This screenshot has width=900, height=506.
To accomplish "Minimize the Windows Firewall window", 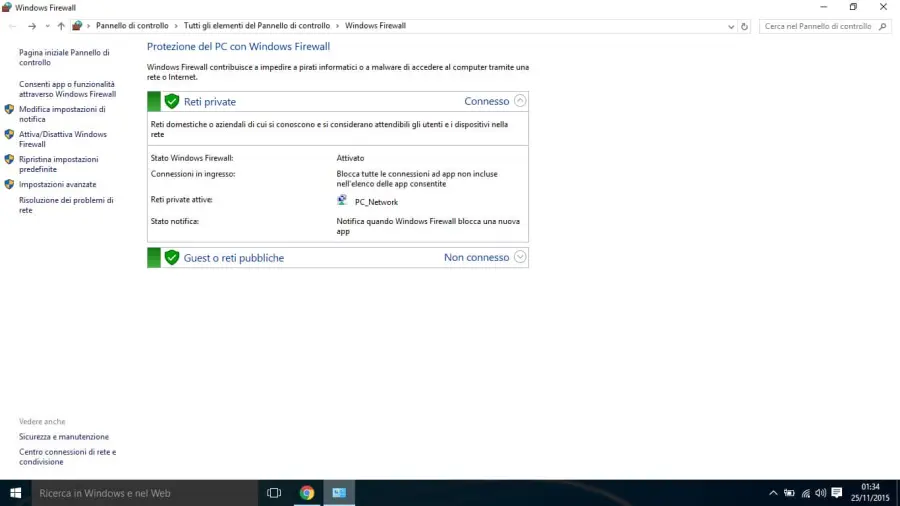I will click(x=824, y=7).
